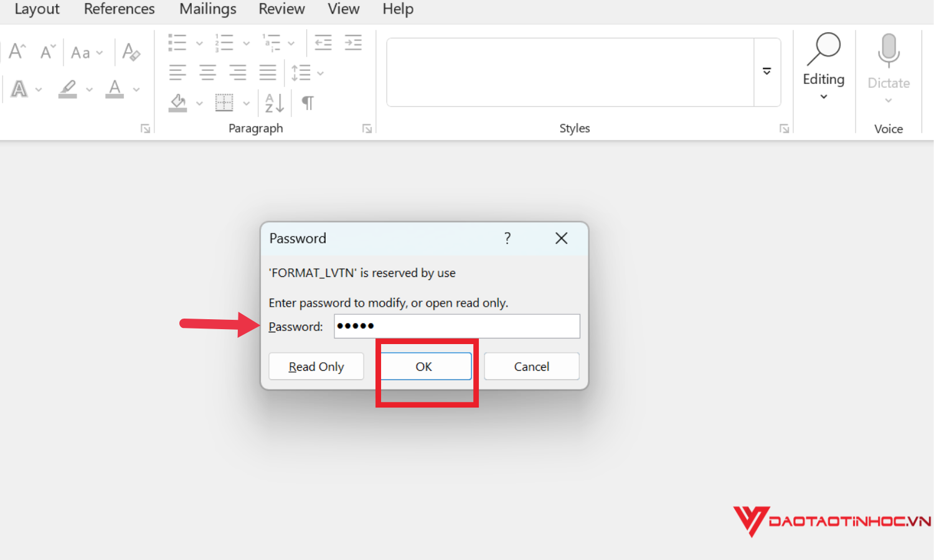Expand text highlight color options
934x560 pixels.
(x=89, y=90)
